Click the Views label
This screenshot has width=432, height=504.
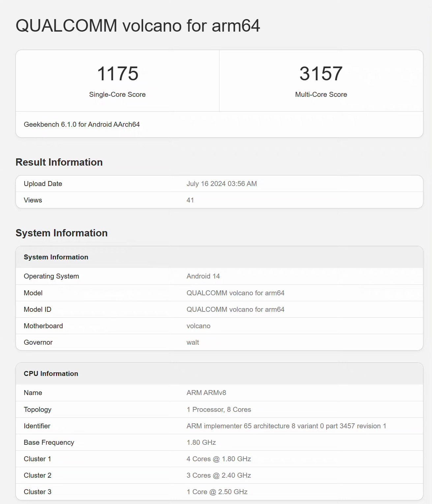point(33,200)
